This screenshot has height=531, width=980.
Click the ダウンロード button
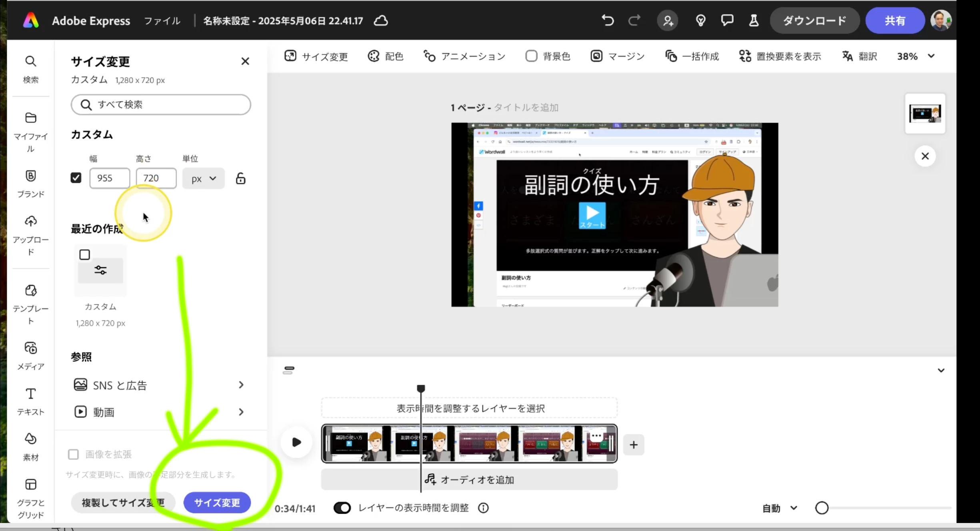814,21
